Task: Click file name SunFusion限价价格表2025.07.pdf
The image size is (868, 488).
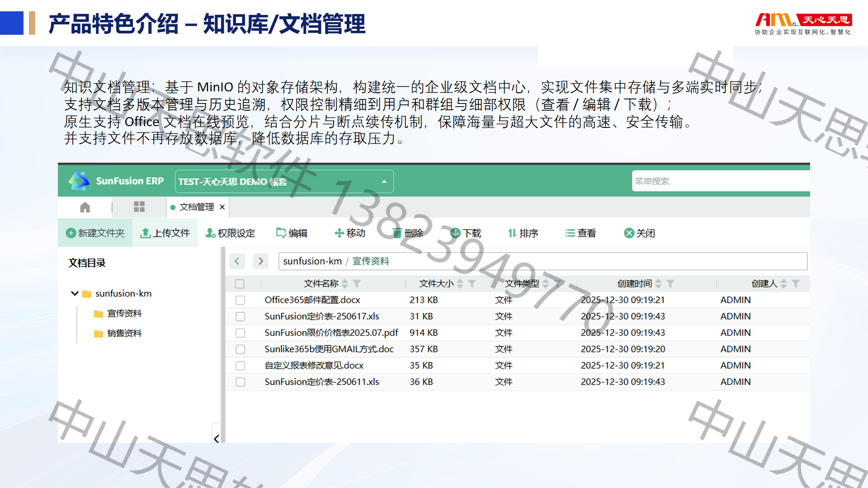Action: 331,333
